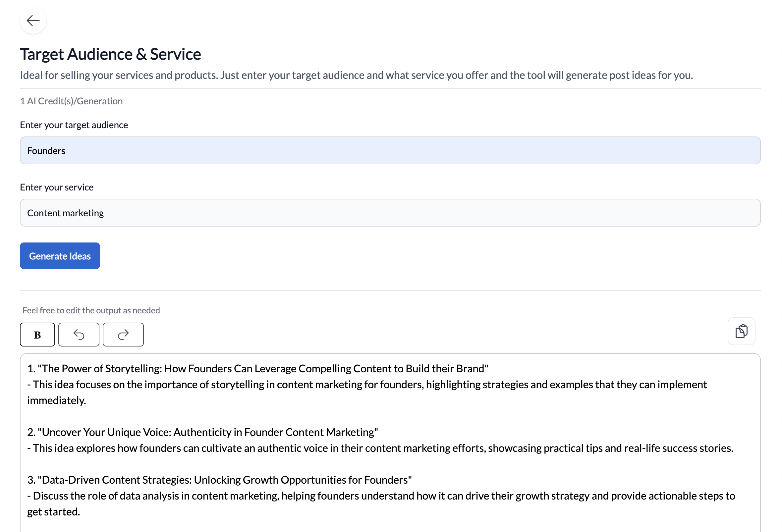Click the 1 AI Credit(s)/Generation text

[71, 101]
